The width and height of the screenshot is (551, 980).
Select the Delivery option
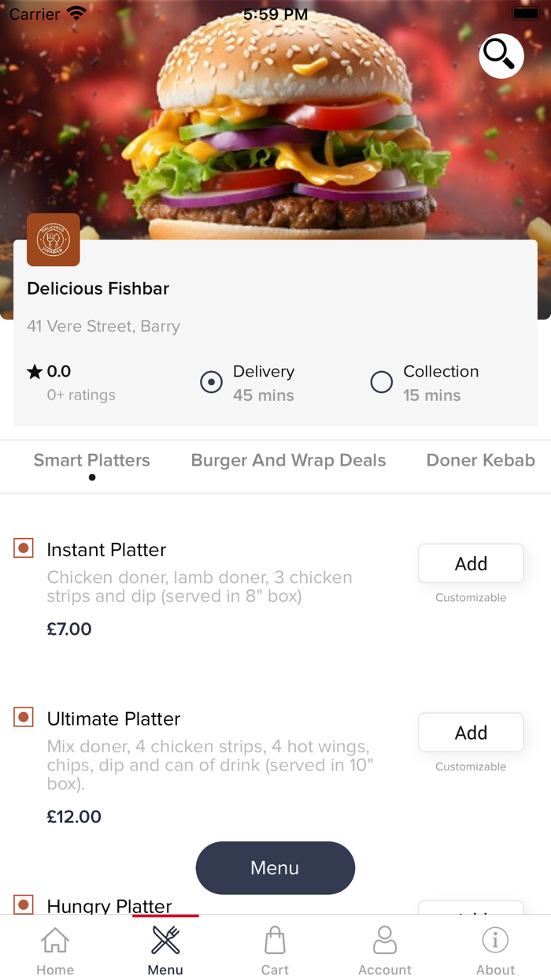pos(211,382)
